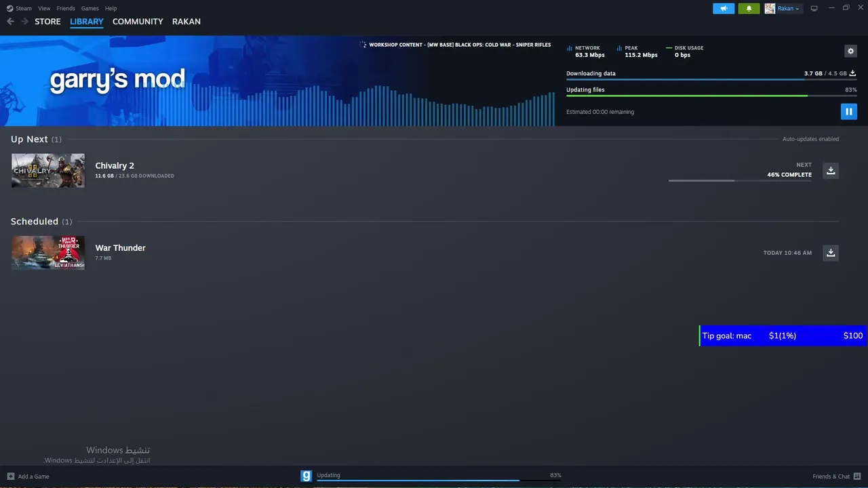
Task: Click Add a Game link
Action: 33,476
